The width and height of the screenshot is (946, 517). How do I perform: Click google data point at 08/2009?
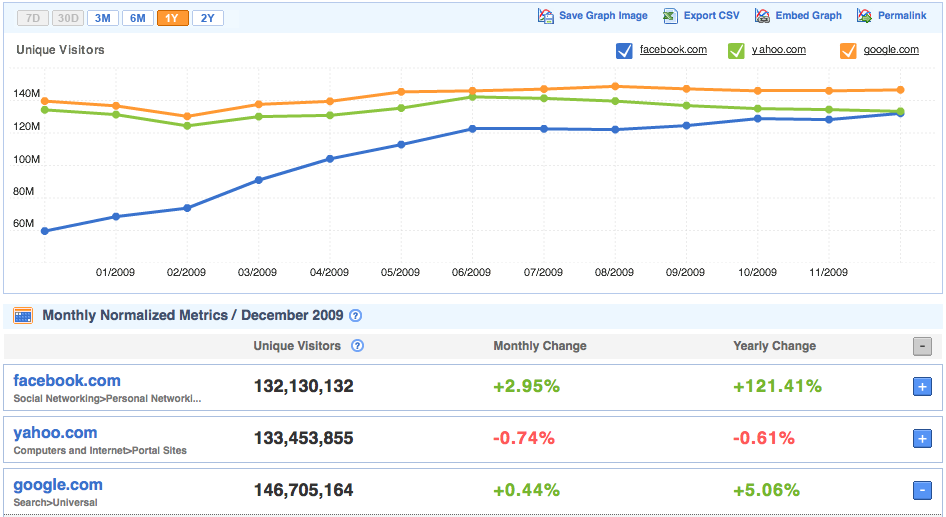pyautogui.click(x=615, y=86)
